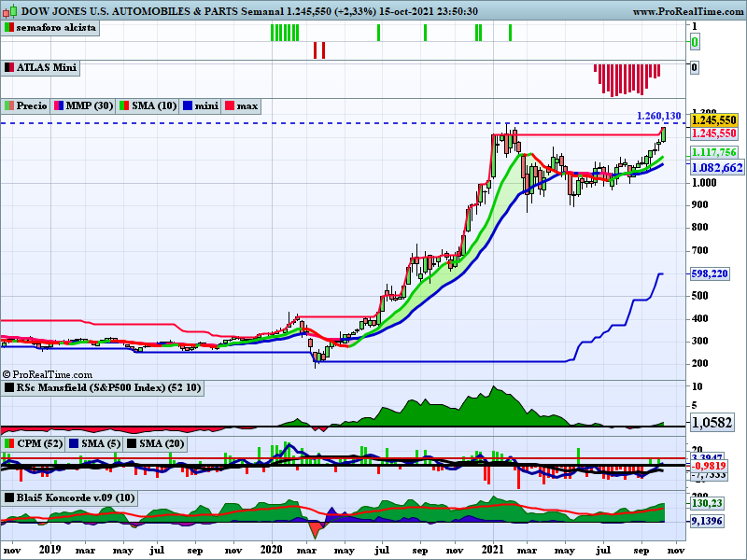Click the 598,220 mini value tag
The width and height of the screenshot is (747, 560).
[x=710, y=273]
